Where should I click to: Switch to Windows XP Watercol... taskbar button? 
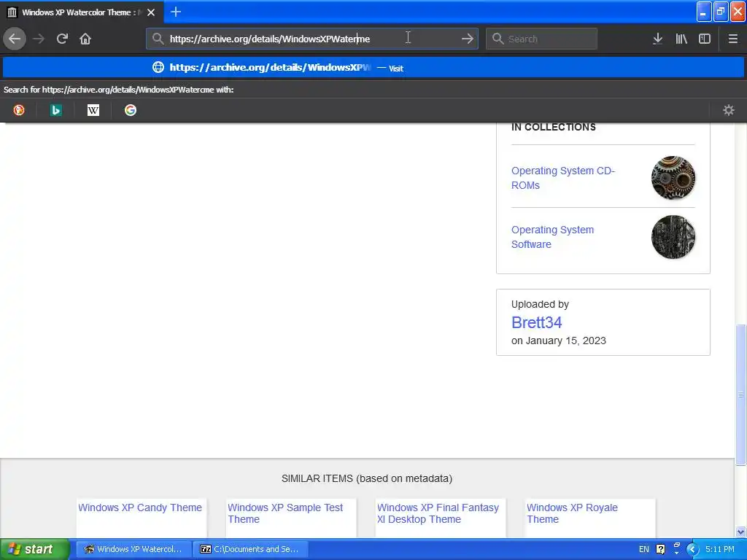[134, 549]
